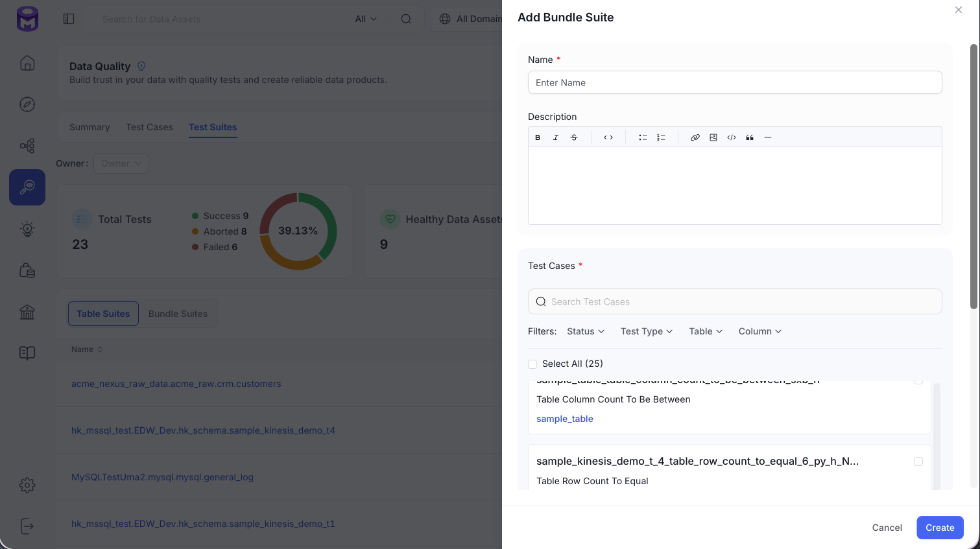
Task: Focus the Enter Name input field
Action: pyautogui.click(x=735, y=82)
